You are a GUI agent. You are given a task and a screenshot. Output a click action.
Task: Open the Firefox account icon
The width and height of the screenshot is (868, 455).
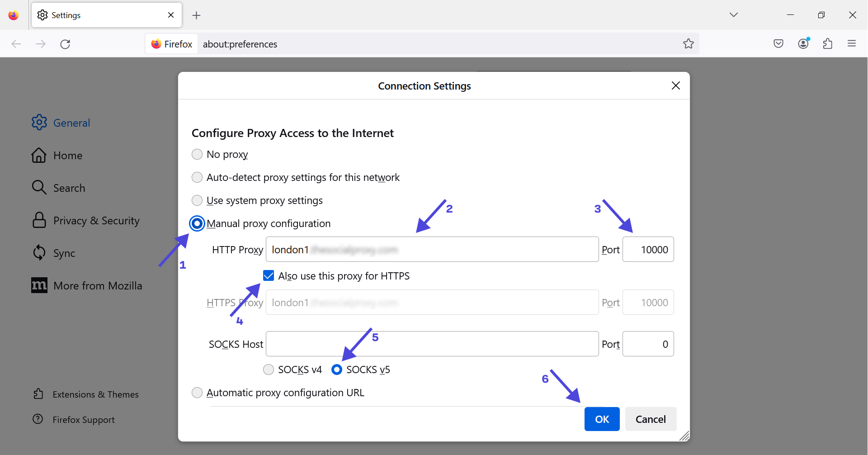(x=803, y=43)
